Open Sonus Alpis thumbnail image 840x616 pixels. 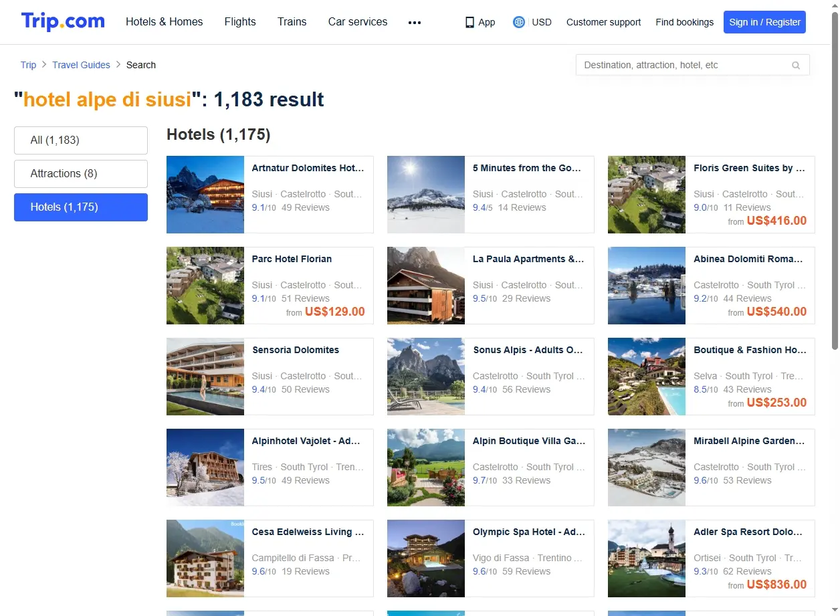pyautogui.click(x=426, y=377)
